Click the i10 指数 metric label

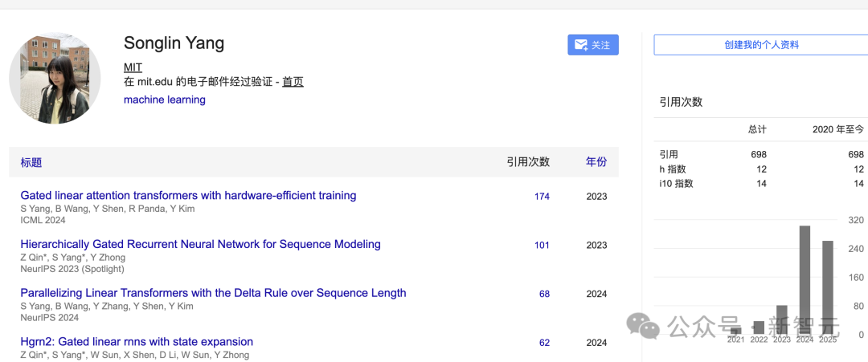tap(676, 184)
